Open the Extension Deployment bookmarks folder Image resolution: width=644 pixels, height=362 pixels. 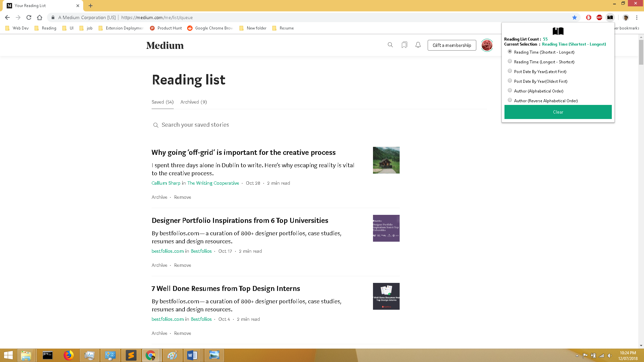click(x=121, y=28)
